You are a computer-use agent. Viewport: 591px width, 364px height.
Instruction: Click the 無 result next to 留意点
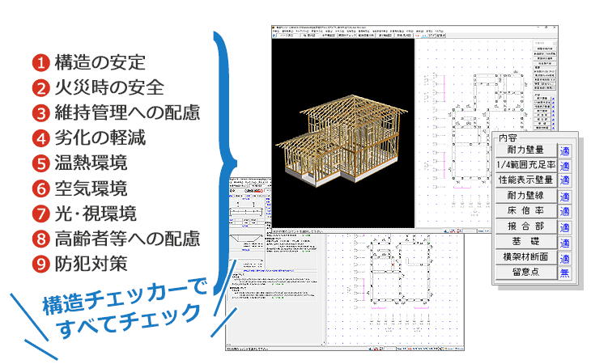[x=564, y=273]
